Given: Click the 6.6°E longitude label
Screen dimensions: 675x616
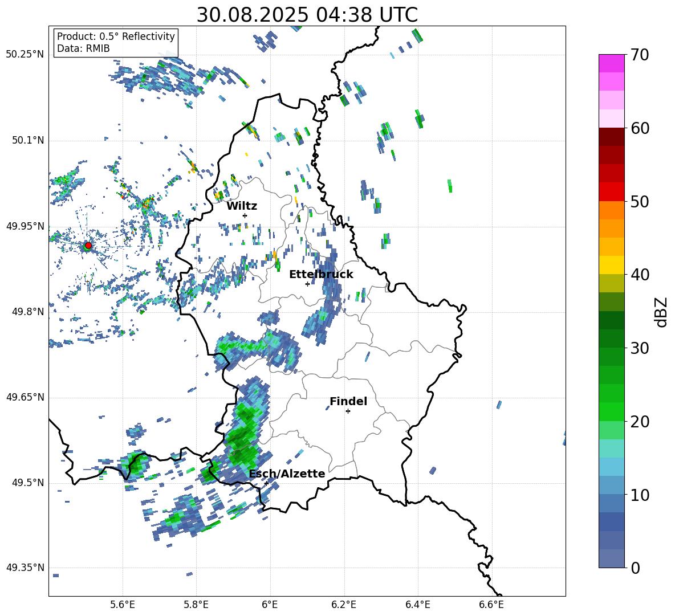Looking at the screenshot, I should [x=491, y=605].
